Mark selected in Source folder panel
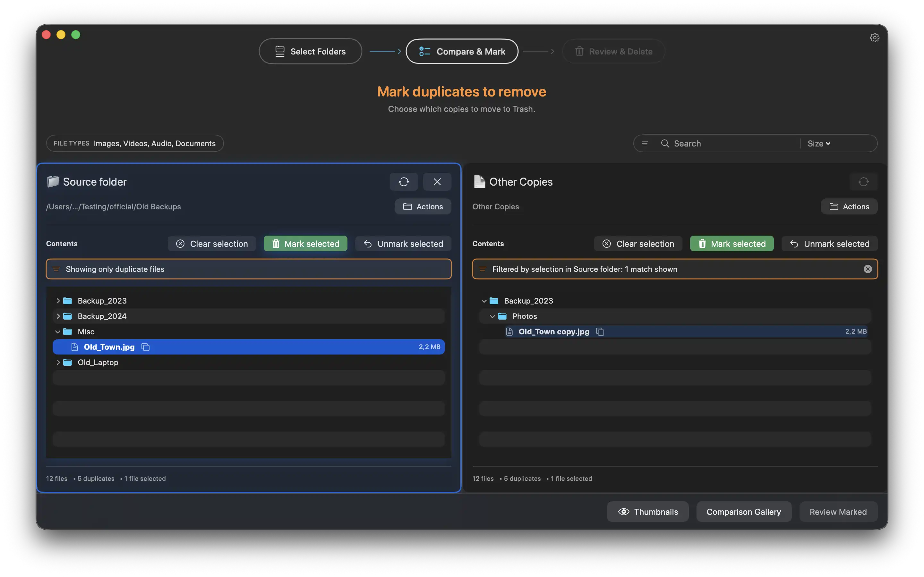The image size is (924, 577). (305, 244)
